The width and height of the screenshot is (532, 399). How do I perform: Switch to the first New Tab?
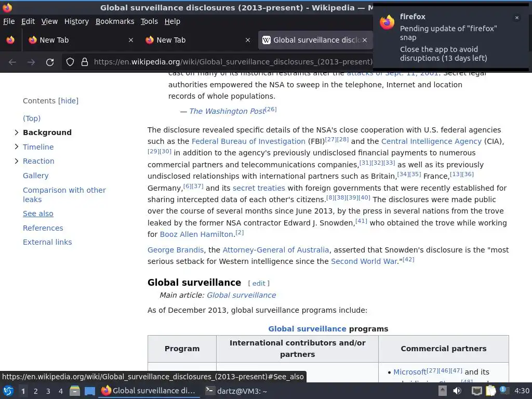[x=81, y=40]
